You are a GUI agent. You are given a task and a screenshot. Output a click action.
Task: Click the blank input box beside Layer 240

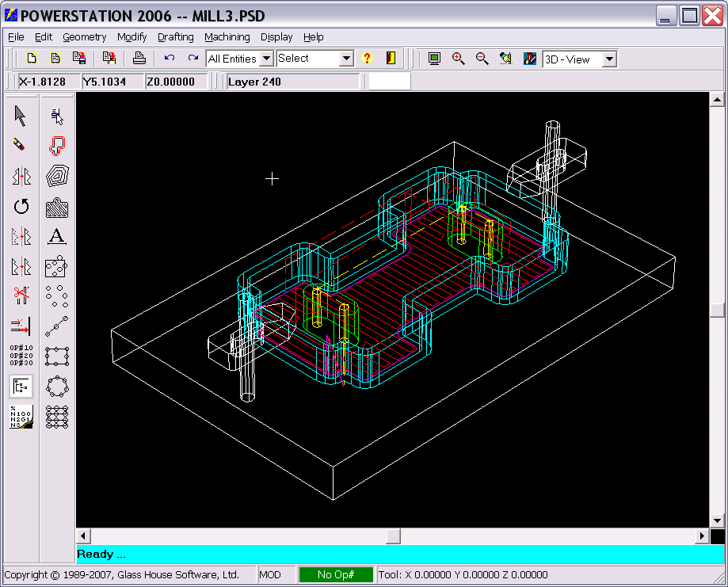pos(389,82)
